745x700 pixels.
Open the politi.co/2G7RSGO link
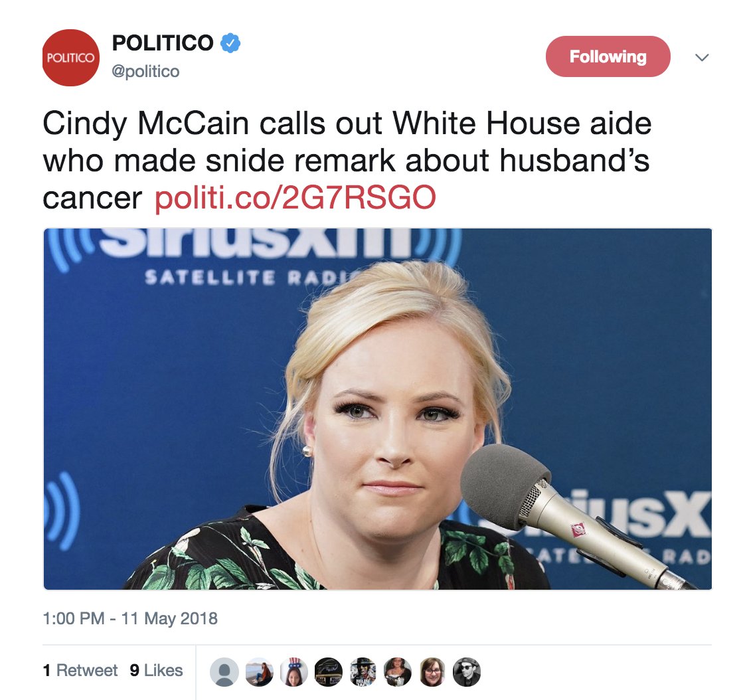pyautogui.click(x=295, y=198)
